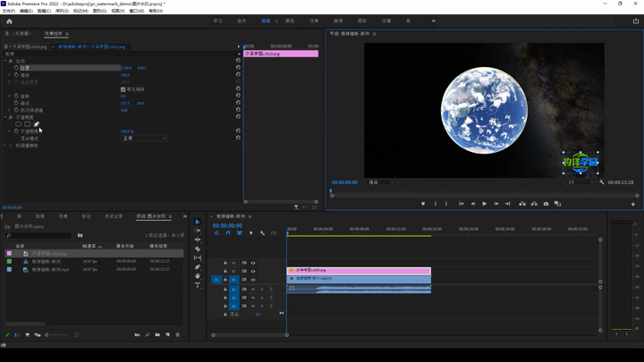The width and height of the screenshot is (644, 362).
Task: Select the Type tool in the timeline toolbar
Action: [198, 285]
